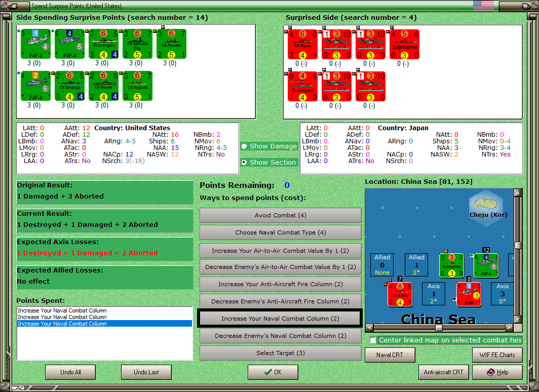Click the map's vertical scrollbar down arrow
This screenshot has width=539, height=392.
click(x=518, y=319)
